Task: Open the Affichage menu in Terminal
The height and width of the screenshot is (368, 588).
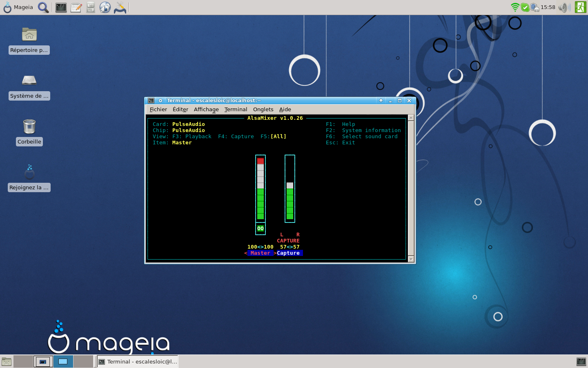Action: click(x=206, y=110)
